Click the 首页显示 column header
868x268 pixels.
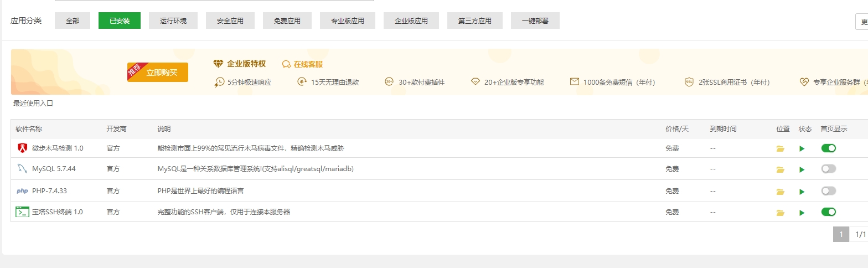(834, 129)
